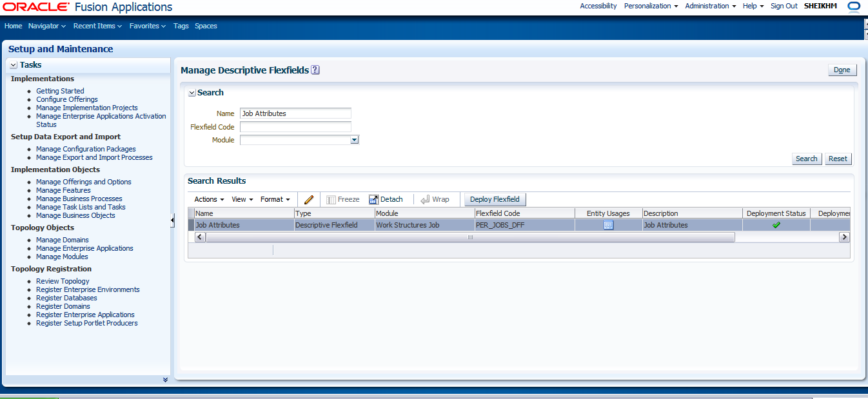
Task: Open the Help menu
Action: click(x=753, y=6)
